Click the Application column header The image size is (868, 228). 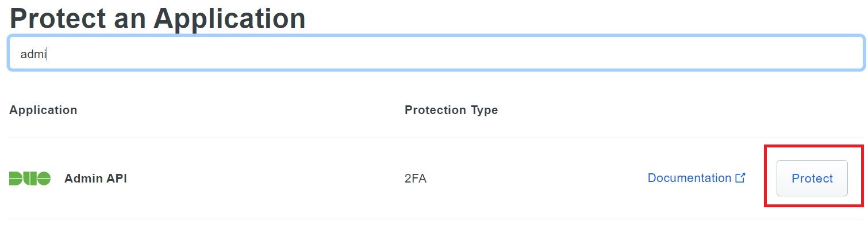coord(43,110)
